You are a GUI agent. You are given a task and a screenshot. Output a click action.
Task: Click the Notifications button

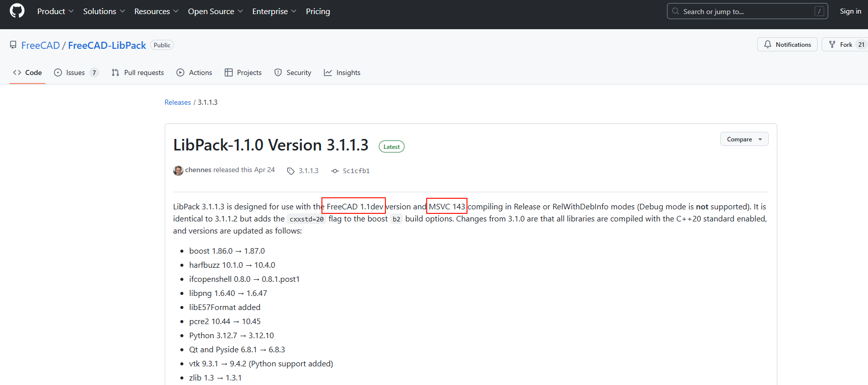pos(787,44)
